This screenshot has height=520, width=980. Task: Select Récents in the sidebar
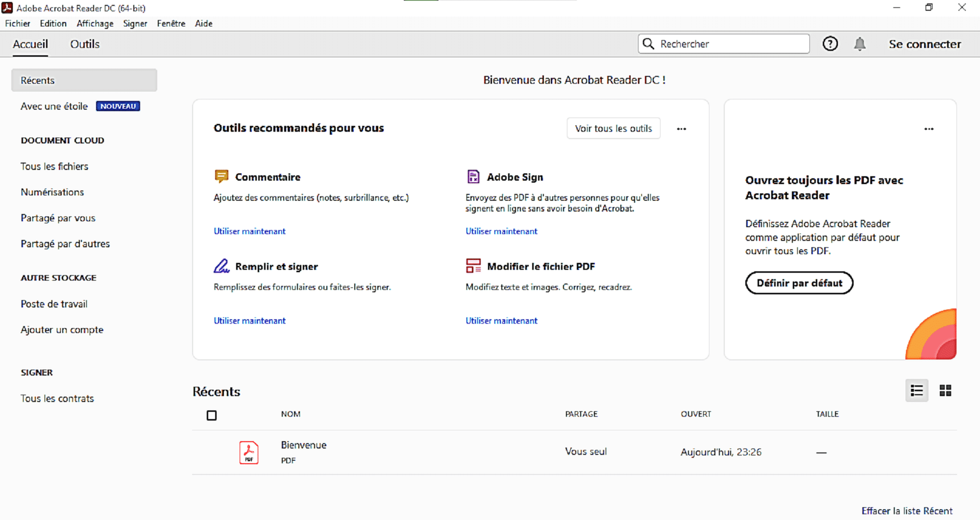pos(84,80)
